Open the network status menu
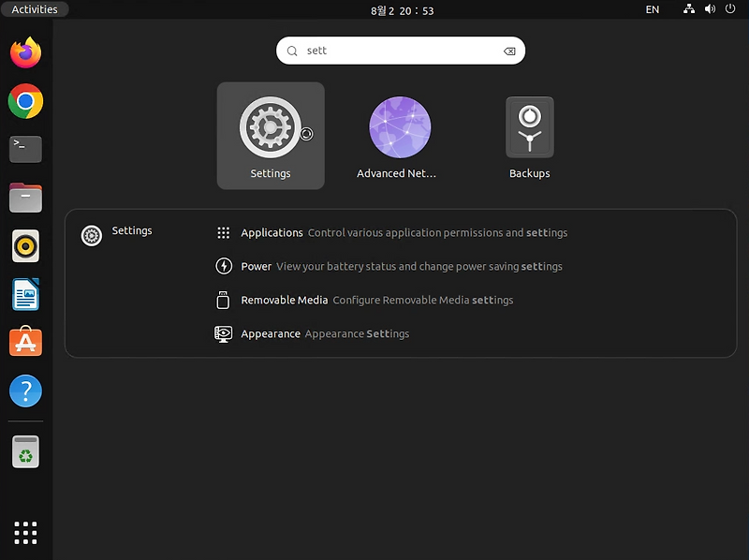Screen dimensions: 749x560 point(688,8)
